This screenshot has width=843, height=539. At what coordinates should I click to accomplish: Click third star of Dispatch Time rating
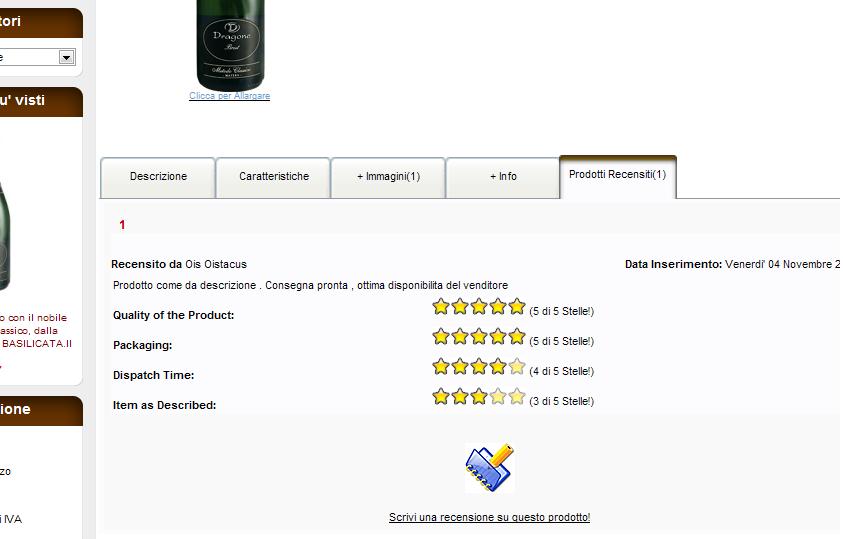[478, 367]
